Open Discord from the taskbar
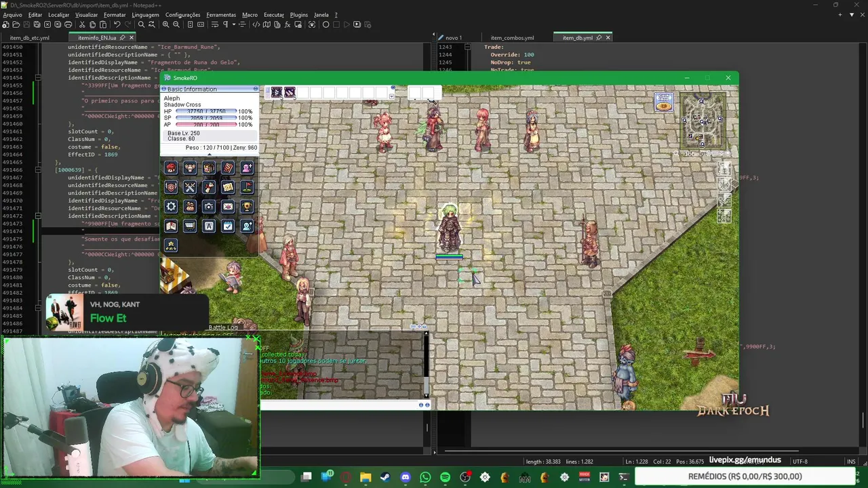 tap(406, 477)
